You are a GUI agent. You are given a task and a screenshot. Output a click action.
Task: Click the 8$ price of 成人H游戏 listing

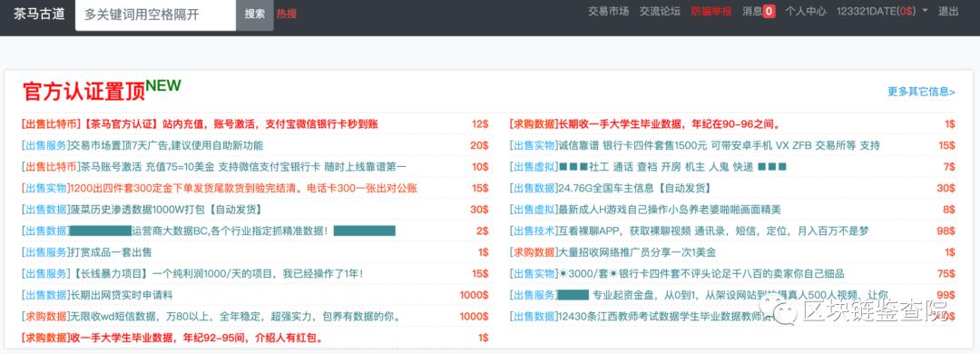coord(949,209)
